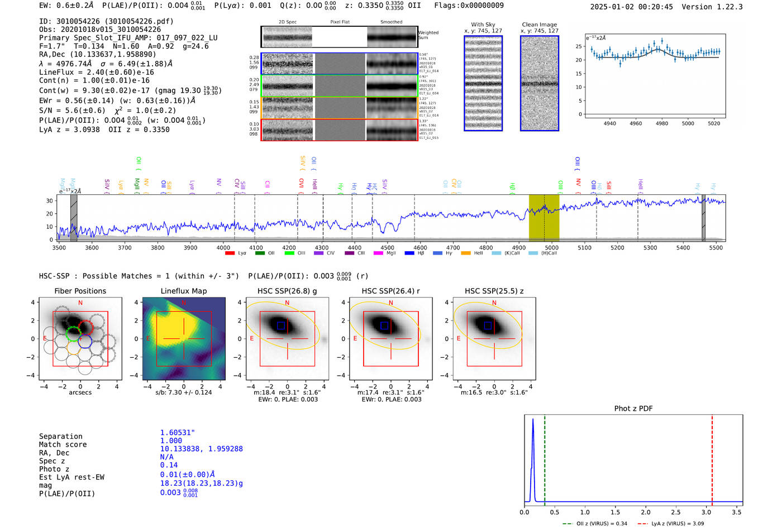The width and height of the screenshot is (782, 532).
Task: Click the emission line Gaussian fit plot
Action: tap(655, 75)
